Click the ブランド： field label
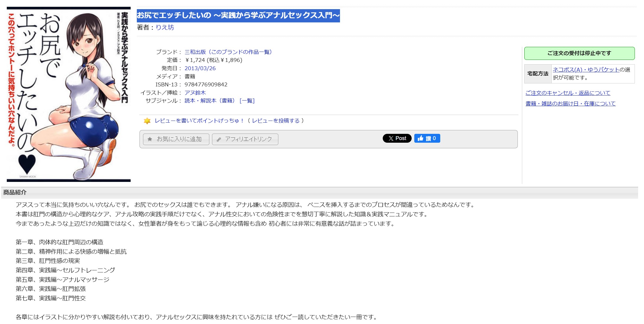Viewport: 644px width, 324px height. [169, 52]
